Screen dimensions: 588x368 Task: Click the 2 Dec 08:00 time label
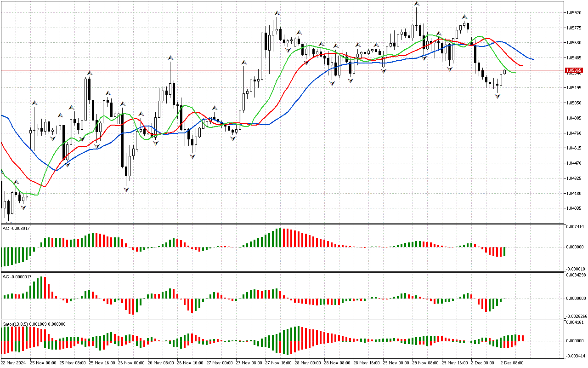[511, 362]
